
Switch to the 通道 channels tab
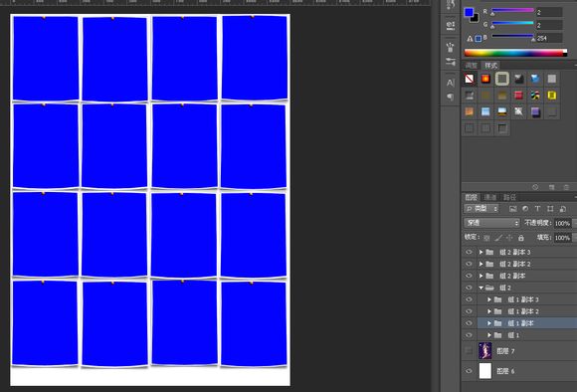pos(490,198)
